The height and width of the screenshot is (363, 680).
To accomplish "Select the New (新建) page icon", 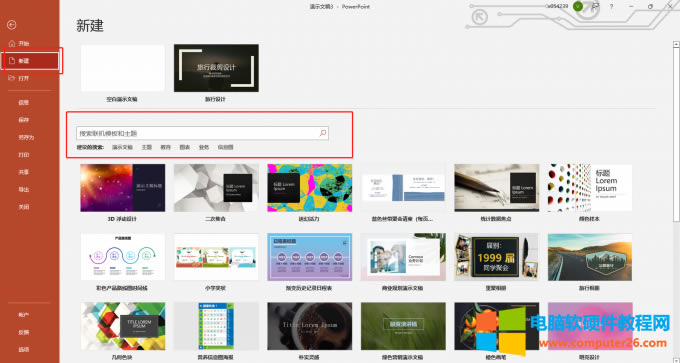I will (12, 61).
